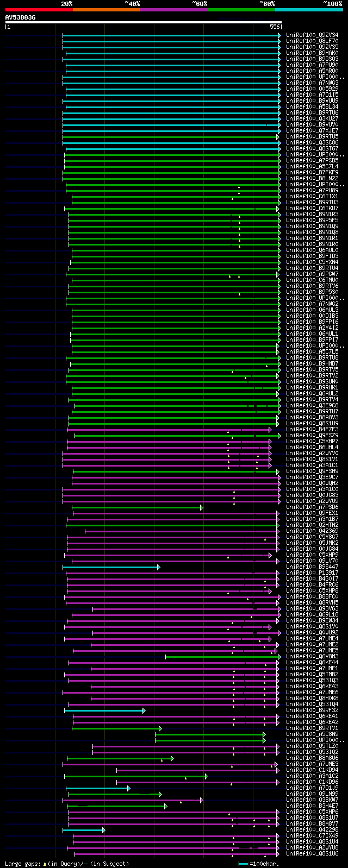Viewport: 348px width, 868px height.
Task: Click hit label UniRef100_Q05929
Action: click(x=312, y=89)
